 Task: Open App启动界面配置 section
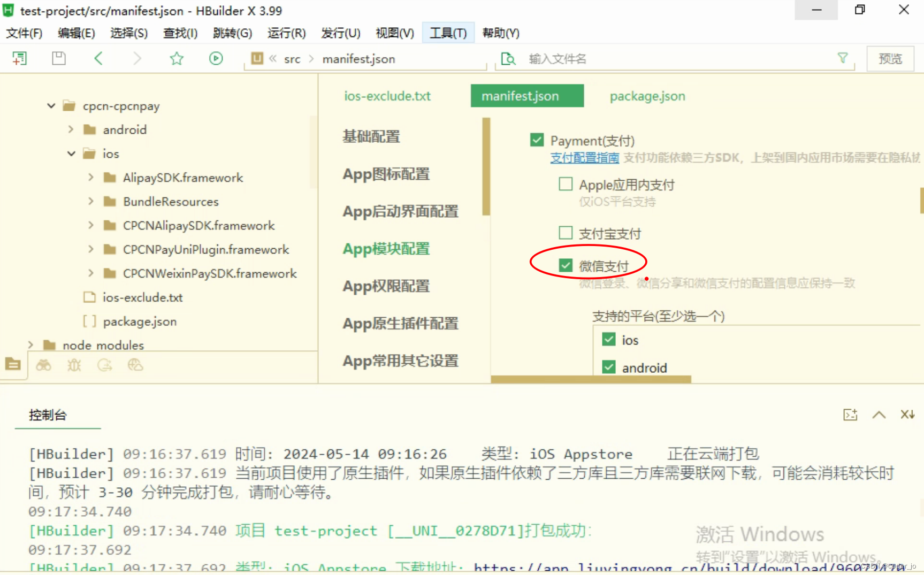[x=401, y=211]
